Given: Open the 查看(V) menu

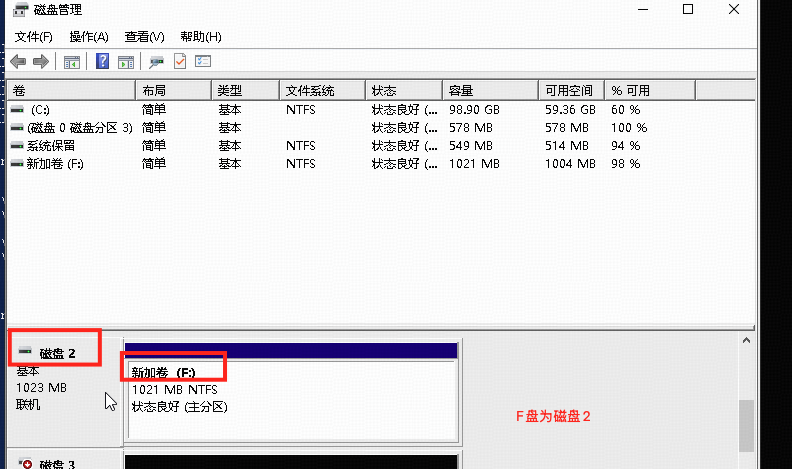Looking at the screenshot, I should click(144, 37).
